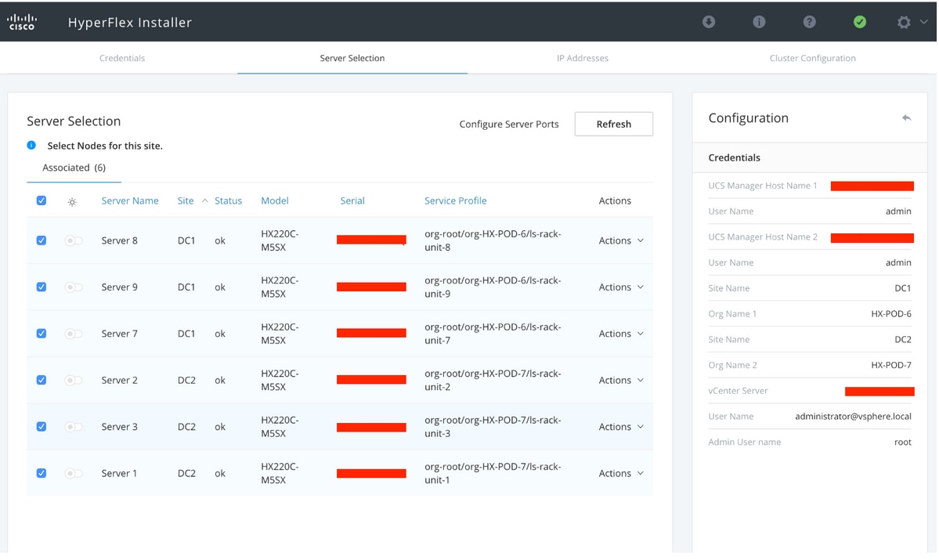Click the 'HX-POD-6' Org Name 1 value

click(x=891, y=314)
